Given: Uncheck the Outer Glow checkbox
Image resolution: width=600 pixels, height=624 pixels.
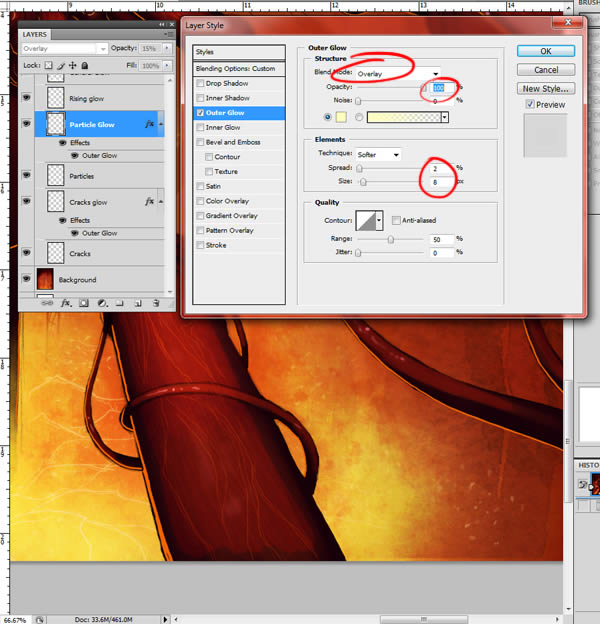Looking at the screenshot, I should point(200,113).
